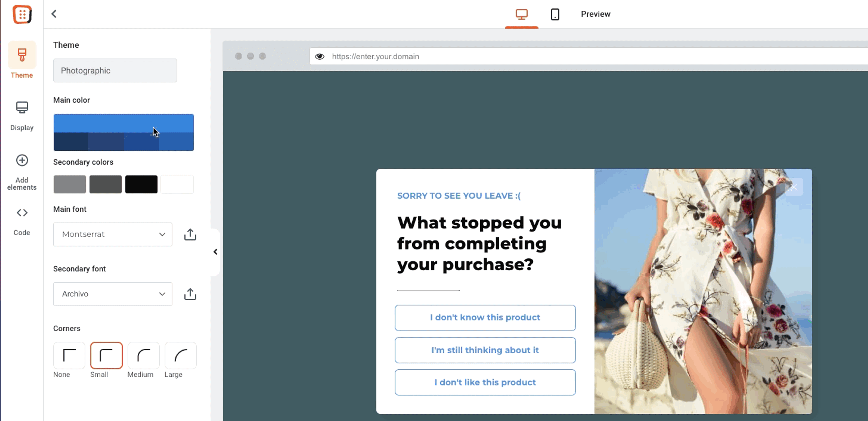Collapse the left settings panel
This screenshot has height=421, width=868.
[x=215, y=252]
